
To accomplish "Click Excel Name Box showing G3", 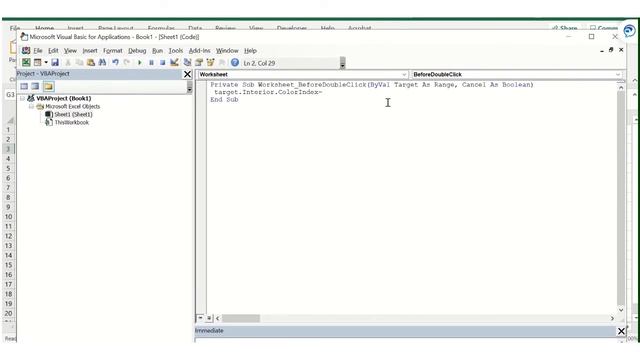I will (10, 95).
